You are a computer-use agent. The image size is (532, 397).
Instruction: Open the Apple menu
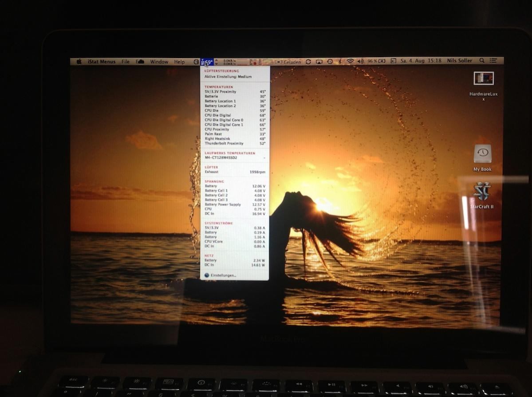click(79, 61)
